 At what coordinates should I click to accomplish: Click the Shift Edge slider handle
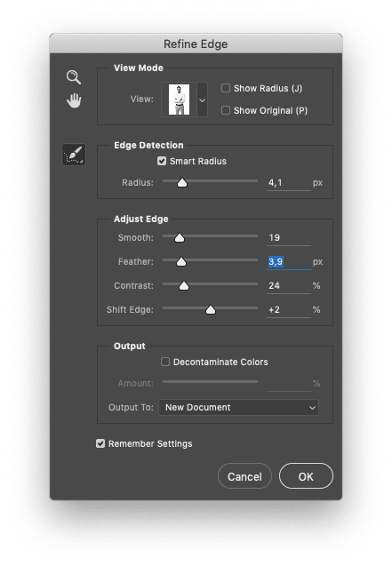click(x=211, y=310)
